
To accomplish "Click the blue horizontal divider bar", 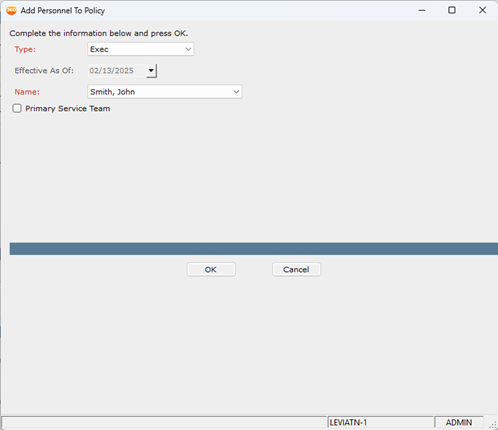I will pos(254,249).
